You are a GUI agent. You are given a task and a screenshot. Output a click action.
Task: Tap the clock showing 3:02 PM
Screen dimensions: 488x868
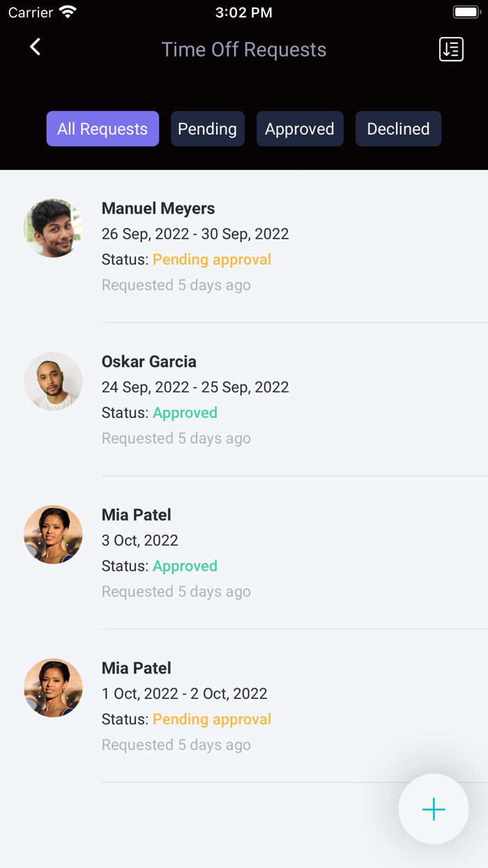point(244,11)
